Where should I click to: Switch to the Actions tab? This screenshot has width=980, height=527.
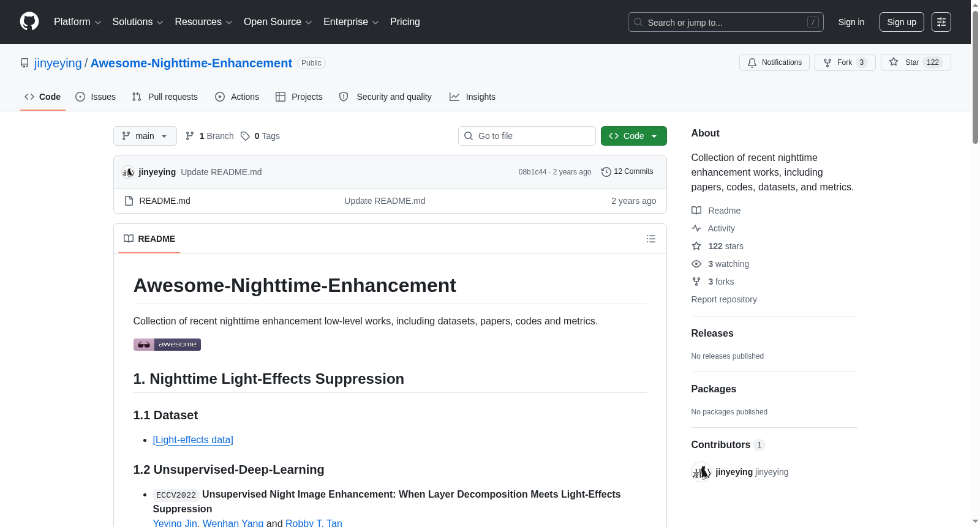[237, 97]
